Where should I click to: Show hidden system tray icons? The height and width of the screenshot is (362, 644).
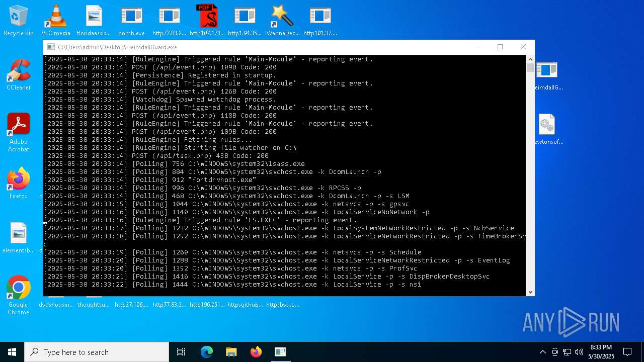coord(542,352)
